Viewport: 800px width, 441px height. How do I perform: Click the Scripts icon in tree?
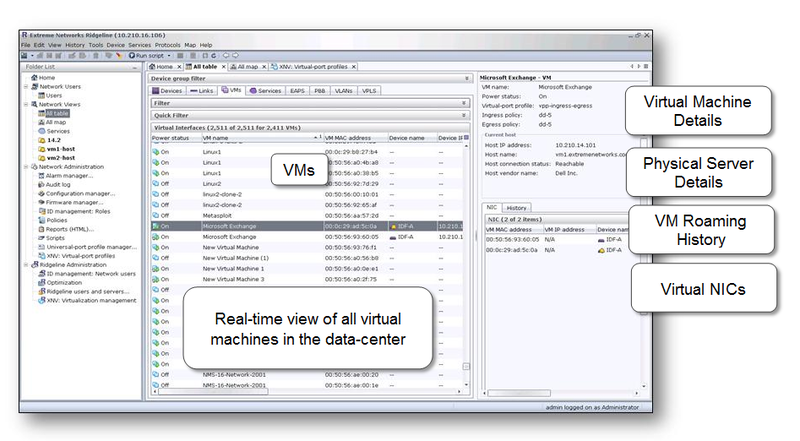click(41, 238)
